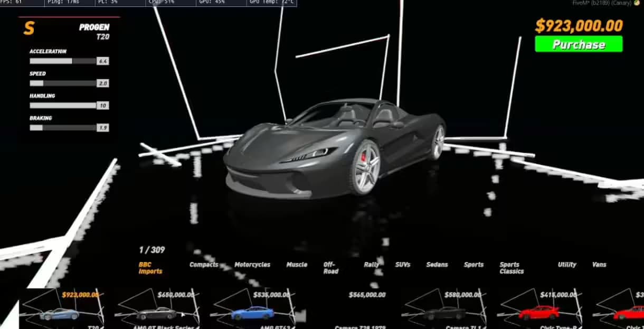Click the Handling stat bar
The image size is (644, 329).
[63, 106]
